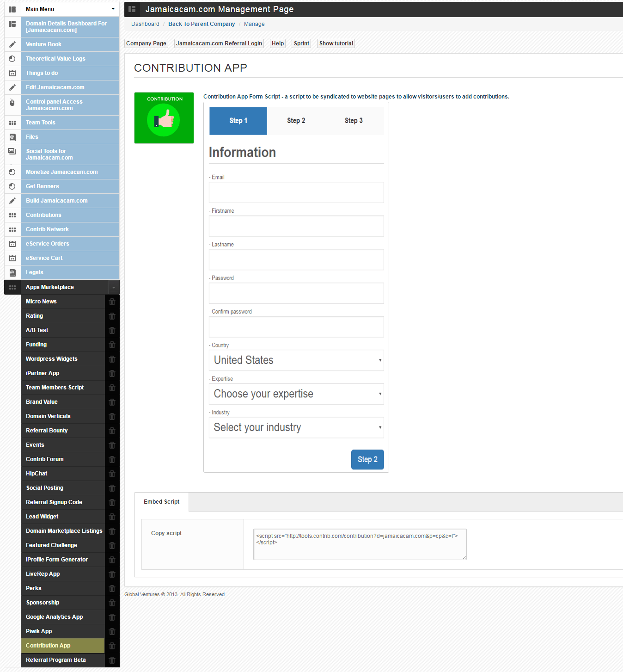This screenshot has height=672, width=623.
Task: Click trash icon beside Perks
Action: [112, 588]
